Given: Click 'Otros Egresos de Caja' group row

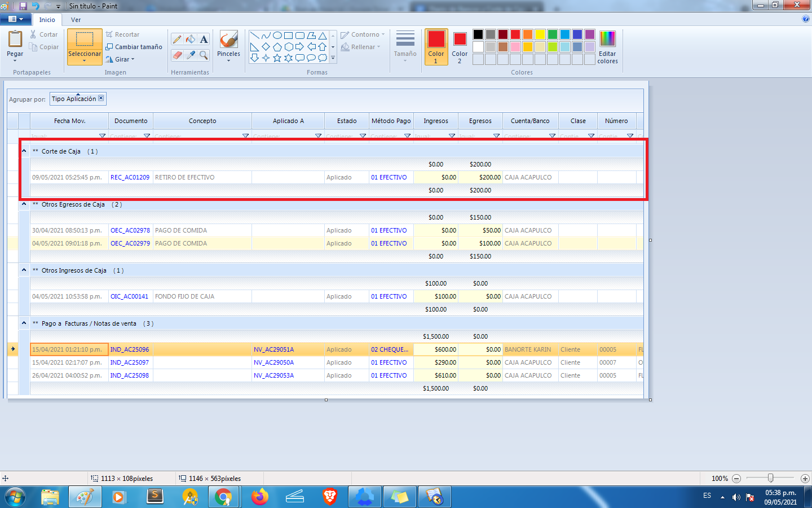Looking at the screenshot, I should tap(331, 204).
